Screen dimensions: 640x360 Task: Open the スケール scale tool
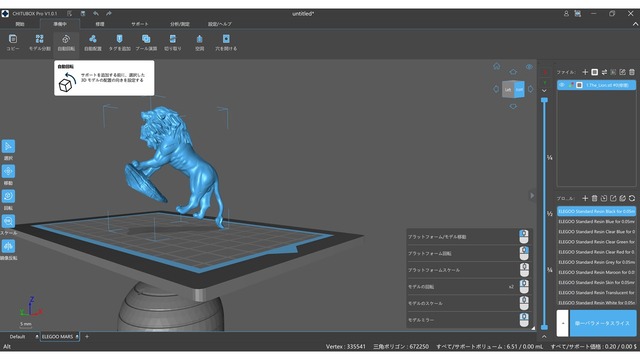click(8, 221)
